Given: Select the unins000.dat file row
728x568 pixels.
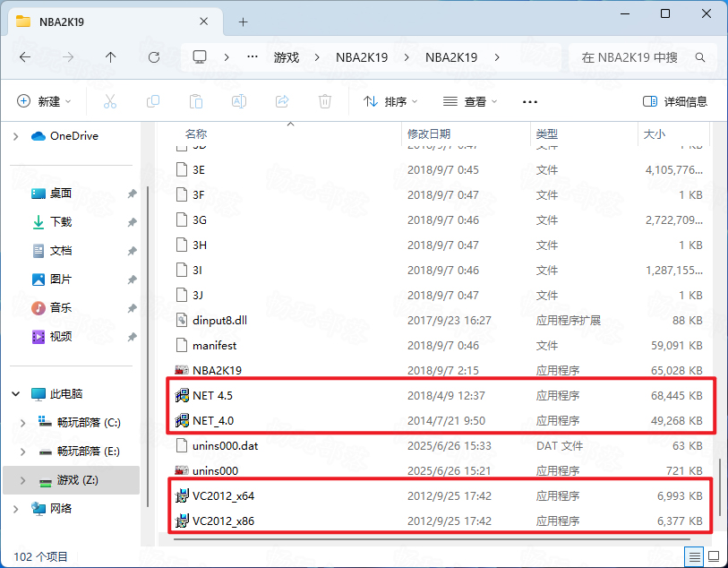Looking at the screenshot, I should [x=439, y=445].
